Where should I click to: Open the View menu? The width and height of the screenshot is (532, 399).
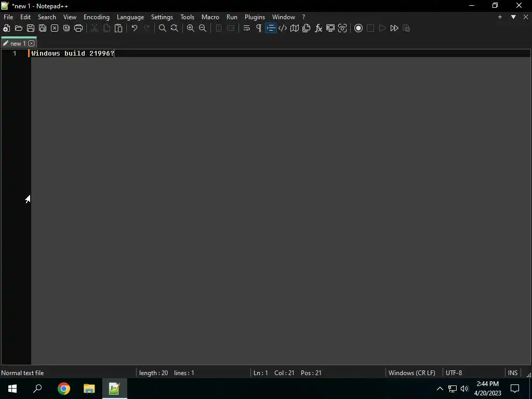tap(70, 17)
